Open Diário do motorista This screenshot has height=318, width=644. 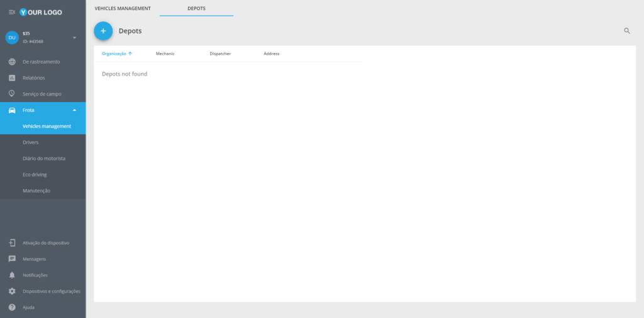click(43, 159)
